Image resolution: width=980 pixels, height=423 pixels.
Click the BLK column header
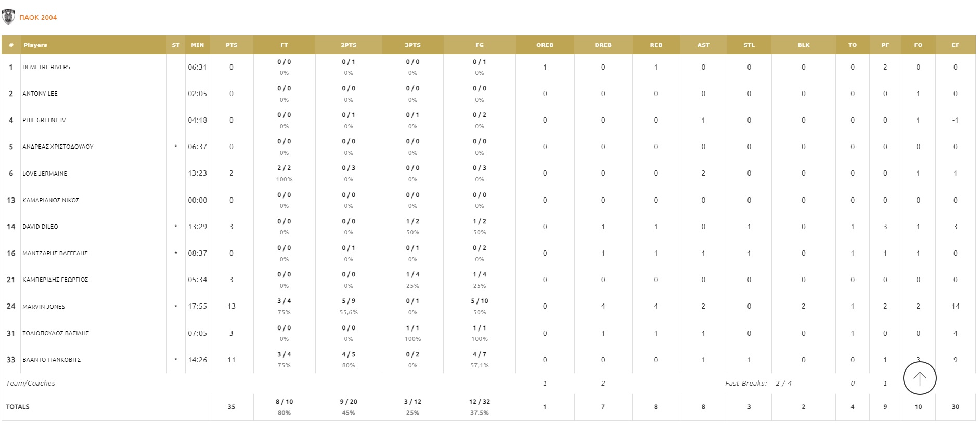pos(803,45)
